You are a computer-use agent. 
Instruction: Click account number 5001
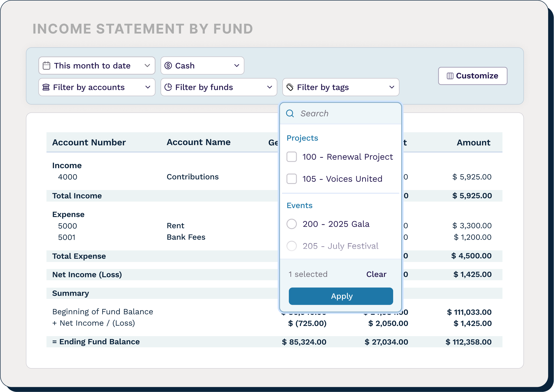67,237
